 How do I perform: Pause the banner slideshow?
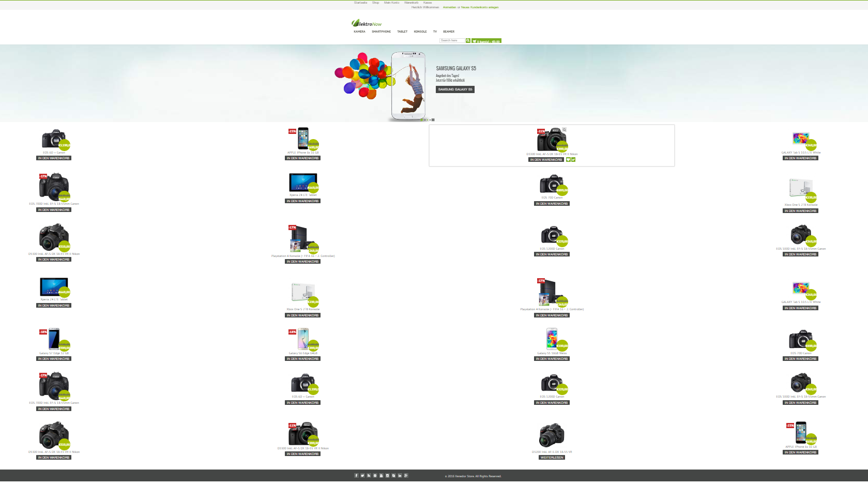click(433, 120)
